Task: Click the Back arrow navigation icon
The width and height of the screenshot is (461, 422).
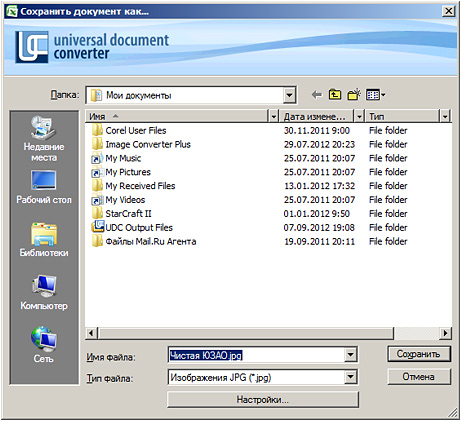Action: click(317, 95)
